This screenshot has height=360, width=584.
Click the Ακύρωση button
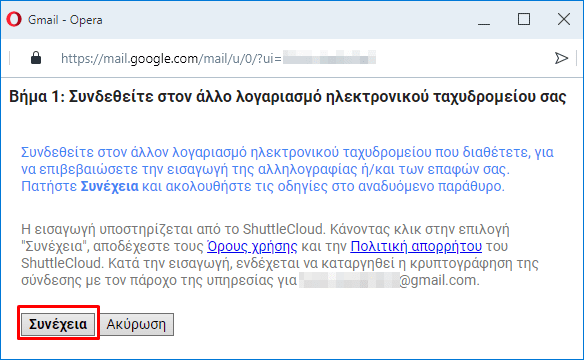click(136, 324)
